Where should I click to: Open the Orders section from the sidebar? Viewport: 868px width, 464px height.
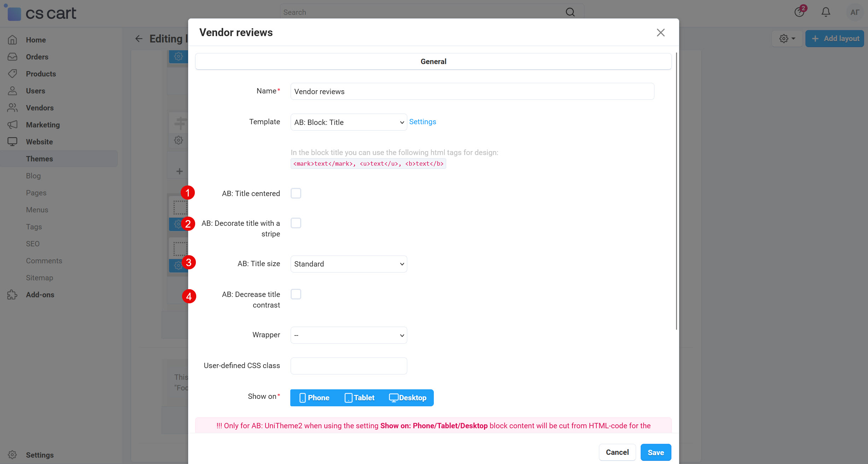37,57
